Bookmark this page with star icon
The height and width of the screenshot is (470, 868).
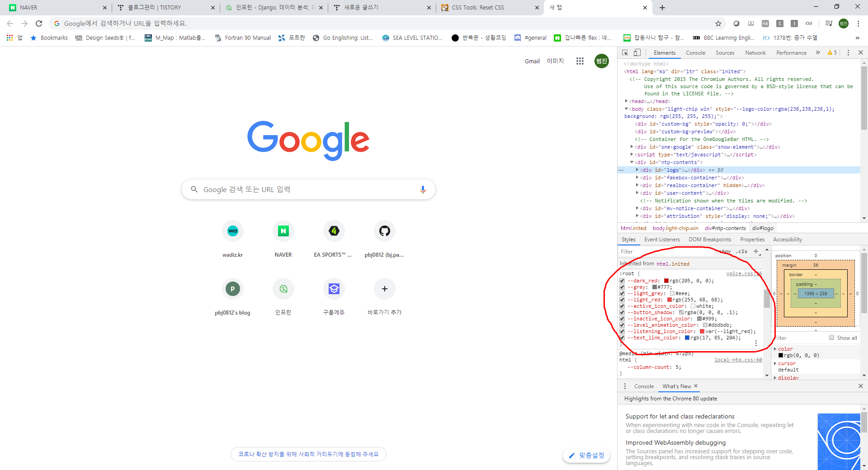point(718,23)
